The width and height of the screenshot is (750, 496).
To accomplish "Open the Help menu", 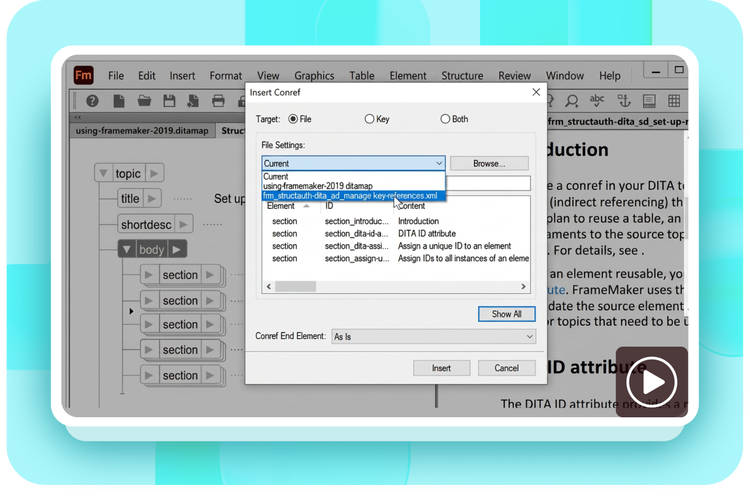I will [610, 76].
